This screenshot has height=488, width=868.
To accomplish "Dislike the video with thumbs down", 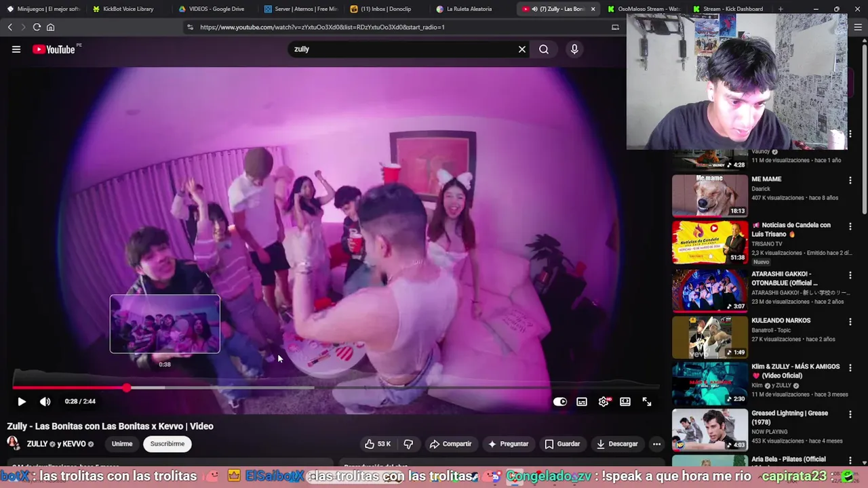I will [x=408, y=444].
